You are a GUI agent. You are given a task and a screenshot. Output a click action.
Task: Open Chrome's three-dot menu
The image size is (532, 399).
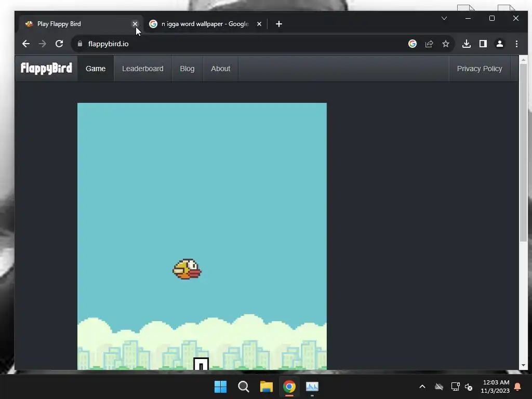pos(516,44)
